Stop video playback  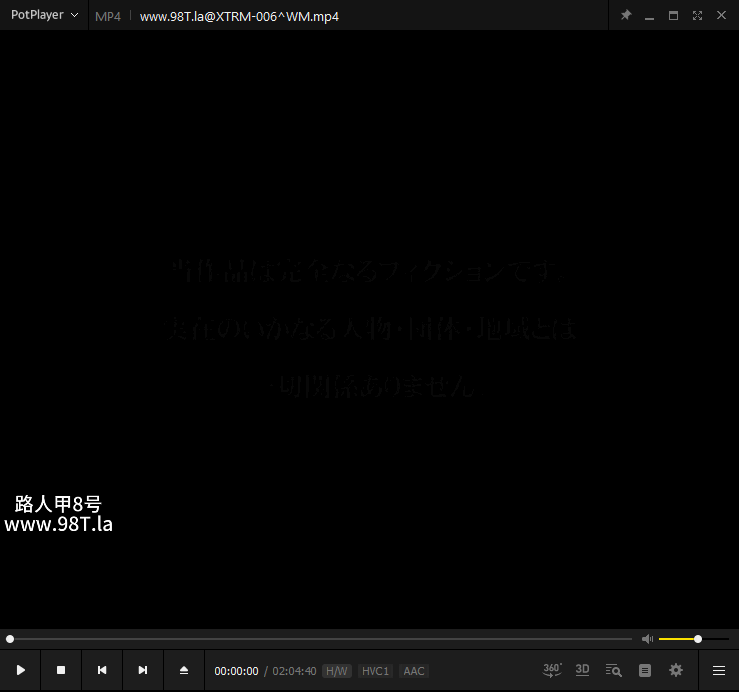(x=61, y=670)
